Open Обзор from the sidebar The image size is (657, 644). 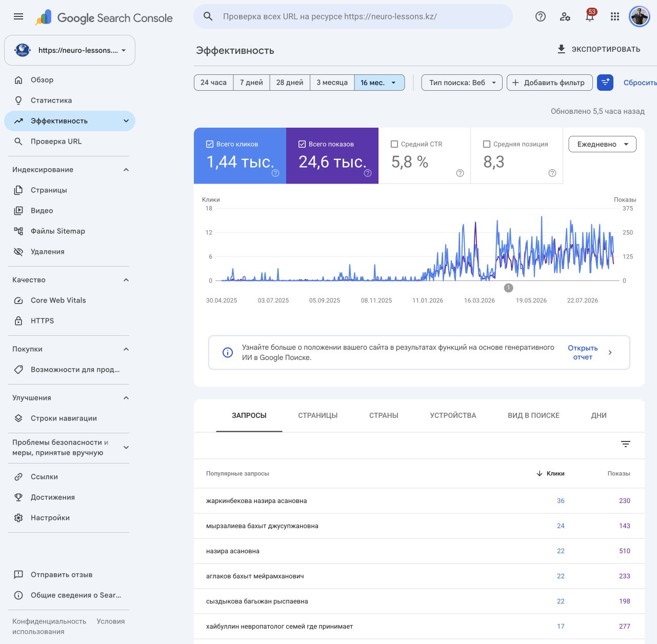coord(70,80)
